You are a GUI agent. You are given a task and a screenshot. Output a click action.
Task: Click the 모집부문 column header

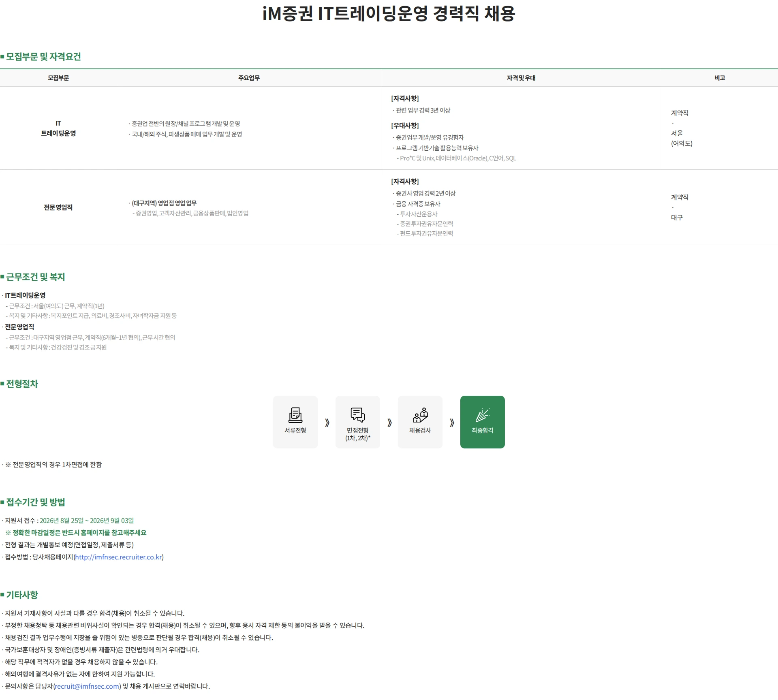tap(58, 78)
